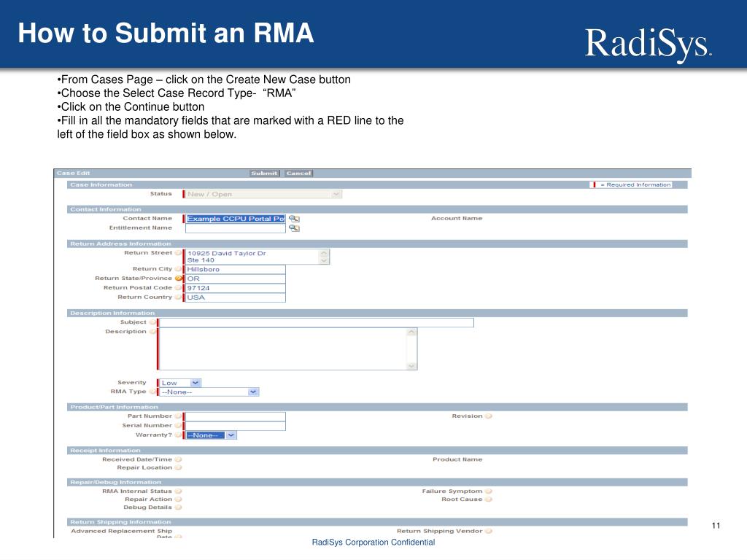
Task: Click the Return City field
Action: click(236, 269)
